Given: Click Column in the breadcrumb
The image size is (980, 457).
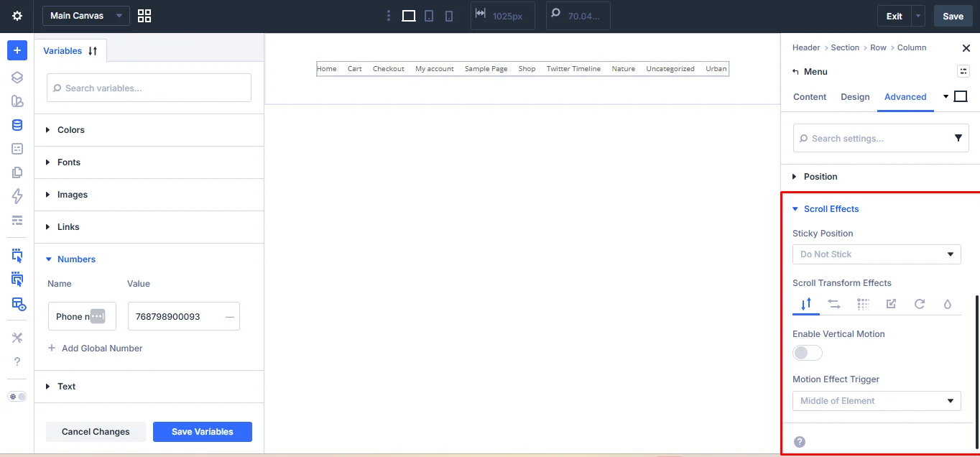Looking at the screenshot, I should 912,47.
